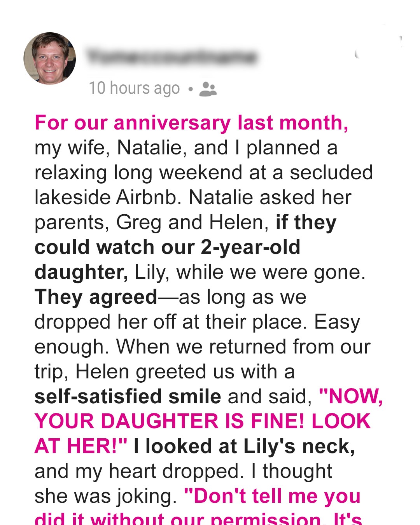420x525 pixels.
Task: Click the pink "For our anniversary last month" text
Action: pyautogui.click(x=191, y=123)
